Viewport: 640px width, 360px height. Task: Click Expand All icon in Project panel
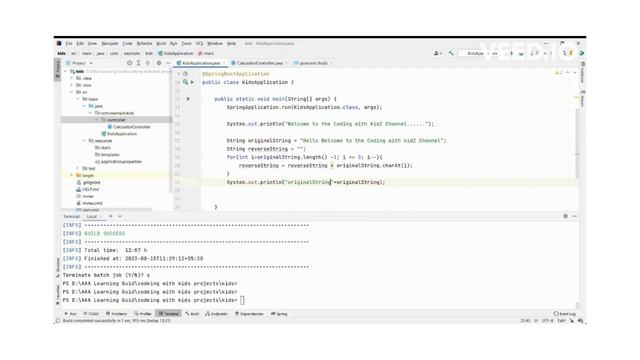(x=138, y=63)
